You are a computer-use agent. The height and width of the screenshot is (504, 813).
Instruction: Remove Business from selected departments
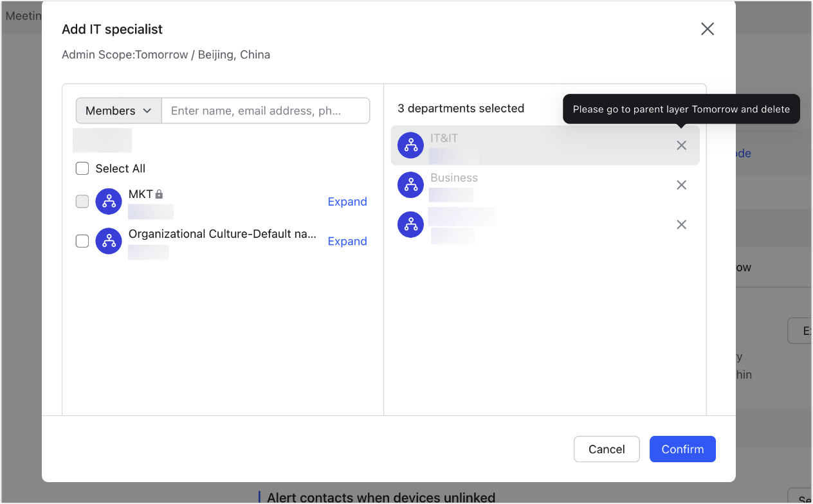tap(681, 185)
